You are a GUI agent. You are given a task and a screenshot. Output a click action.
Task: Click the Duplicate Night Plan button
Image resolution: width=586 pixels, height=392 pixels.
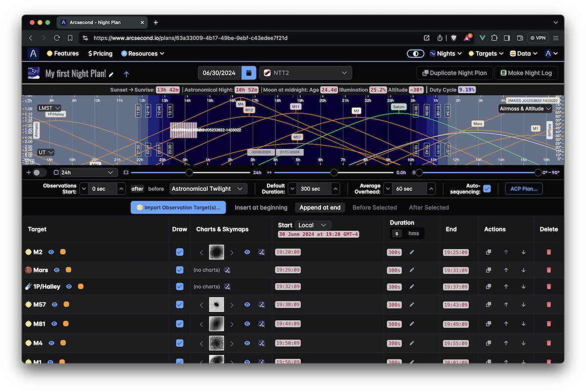pyautogui.click(x=454, y=73)
